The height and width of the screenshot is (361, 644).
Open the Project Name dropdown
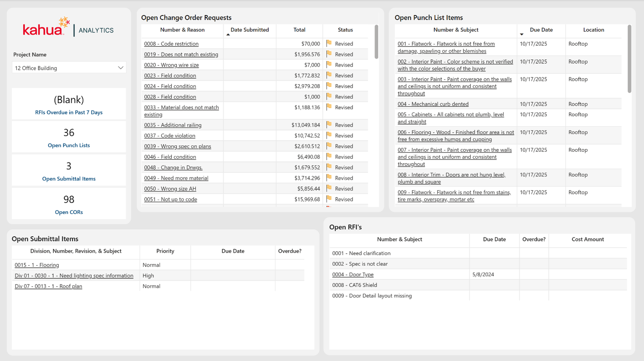(69, 68)
